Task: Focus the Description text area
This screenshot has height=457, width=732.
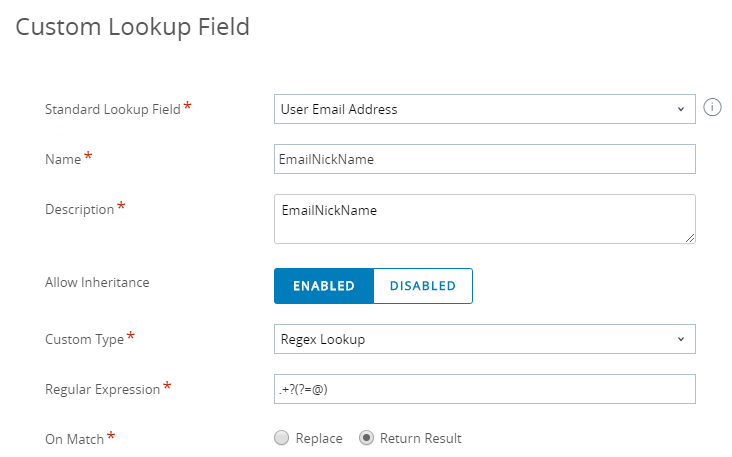Action: click(484, 218)
